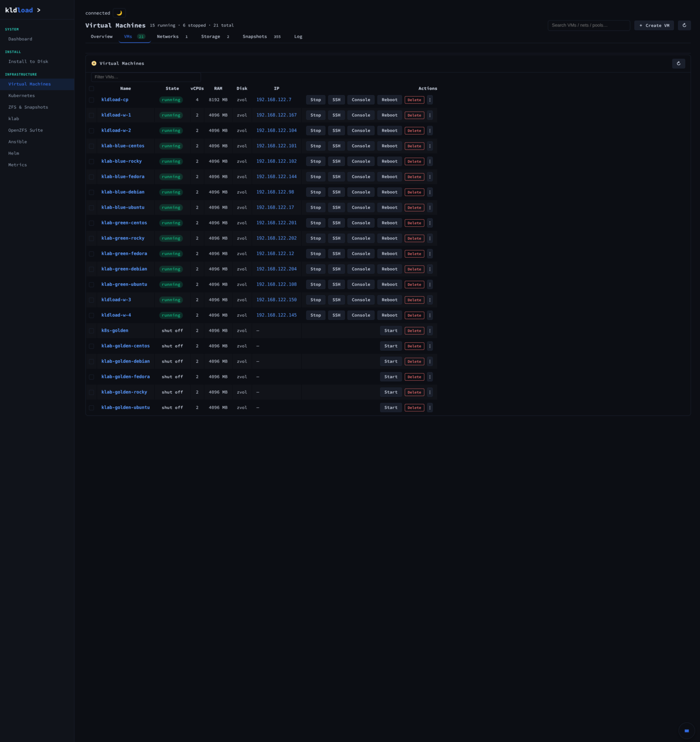
Task: Click the kldload logo in the sidebar
Action: coord(22,10)
